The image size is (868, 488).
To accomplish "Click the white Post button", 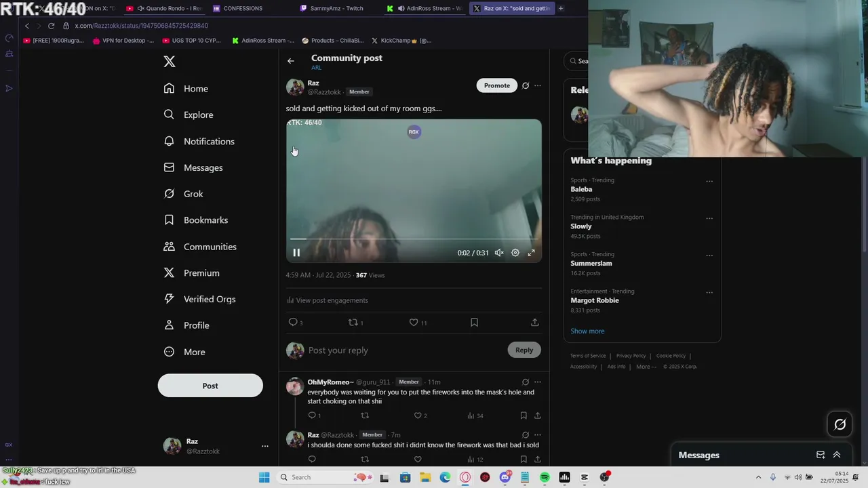I will point(210,386).
